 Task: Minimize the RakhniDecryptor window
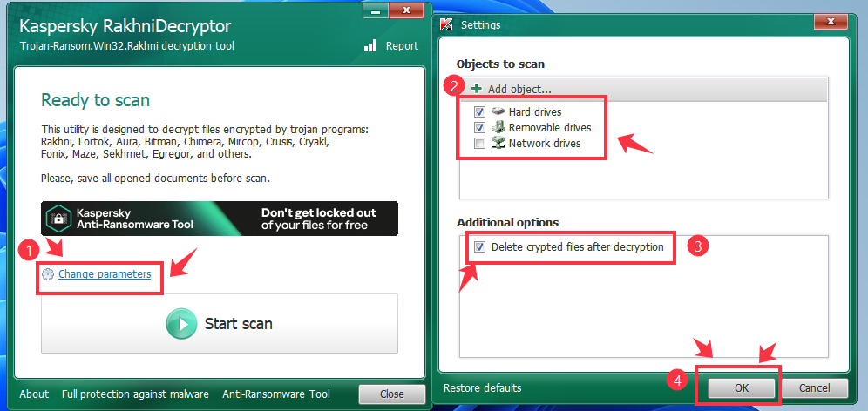376,11
